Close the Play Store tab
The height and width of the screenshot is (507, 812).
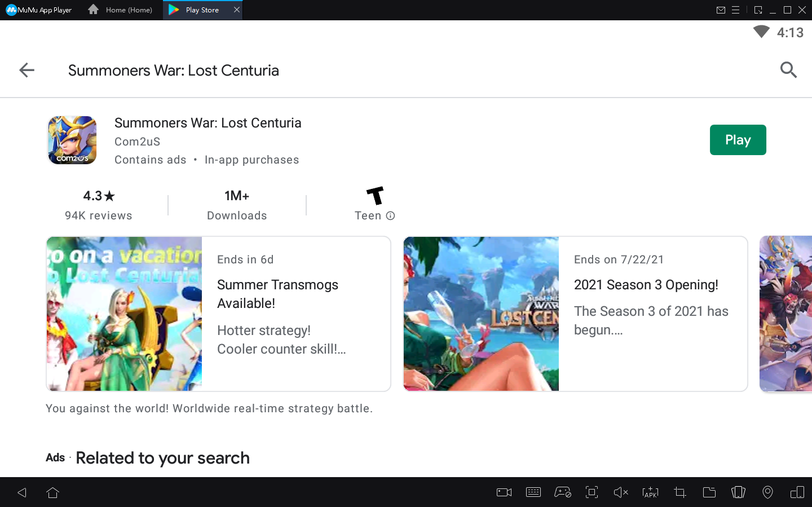pyautogui.click(x=237, y=10)
